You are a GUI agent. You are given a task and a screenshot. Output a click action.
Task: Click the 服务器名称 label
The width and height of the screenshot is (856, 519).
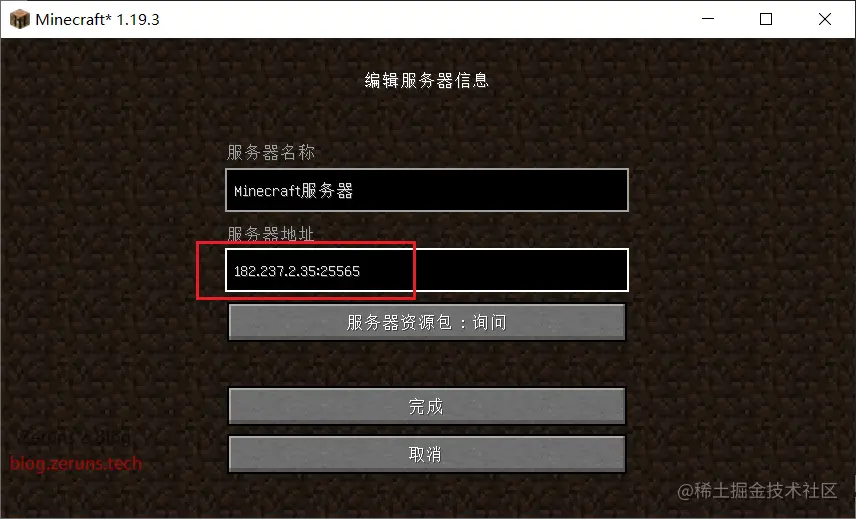click(x=271, y=152)
